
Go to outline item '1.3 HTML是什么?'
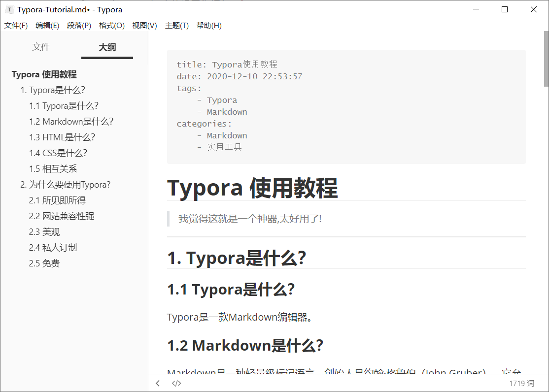pos(62,137)
